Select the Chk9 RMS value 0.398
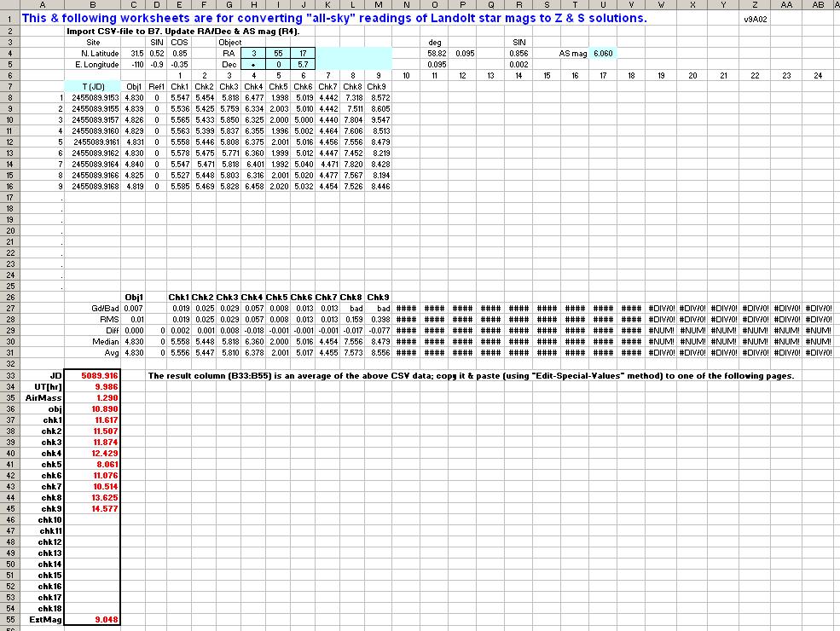 coord(380,319)
